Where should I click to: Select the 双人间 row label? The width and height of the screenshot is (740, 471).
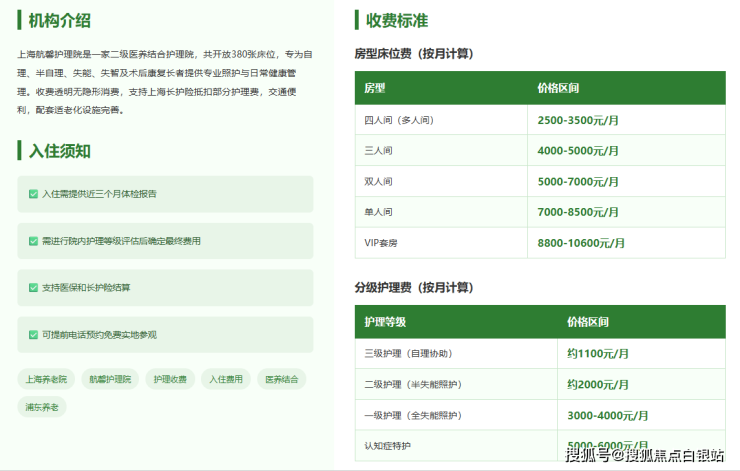(x=378, y=181)
